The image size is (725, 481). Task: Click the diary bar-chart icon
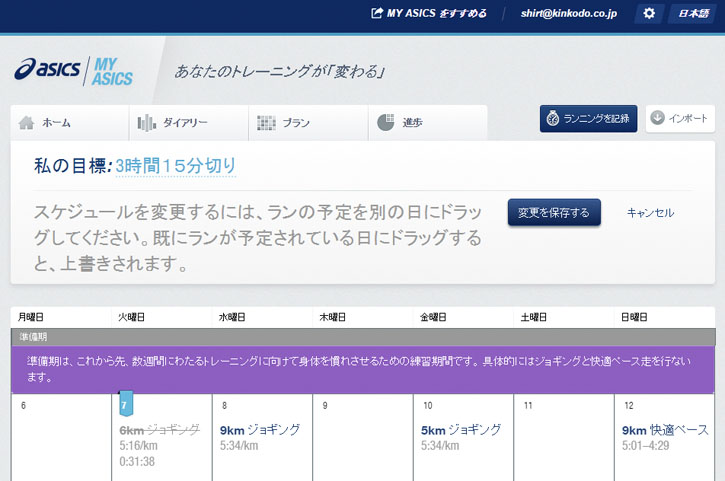coord(147,123)
